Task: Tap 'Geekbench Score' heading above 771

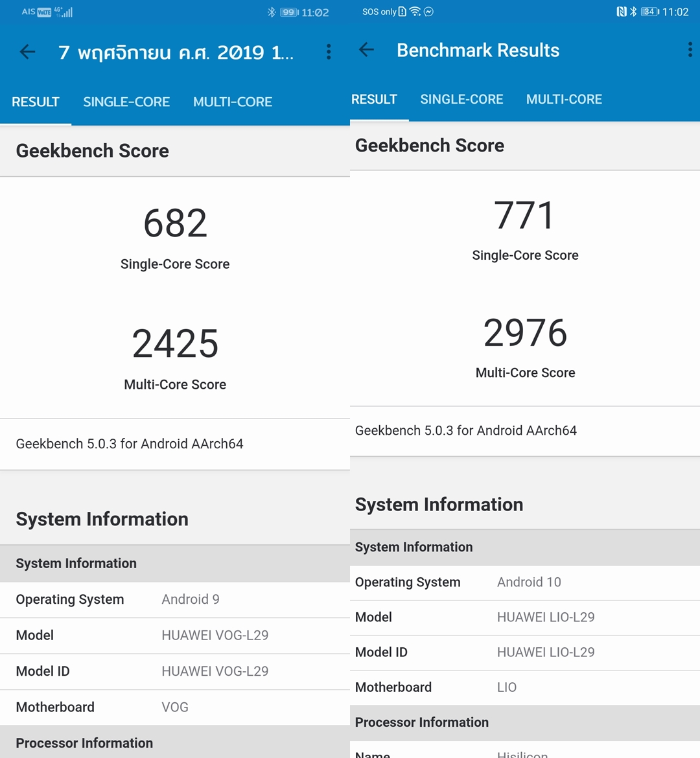Action: [x=430, y=146]
